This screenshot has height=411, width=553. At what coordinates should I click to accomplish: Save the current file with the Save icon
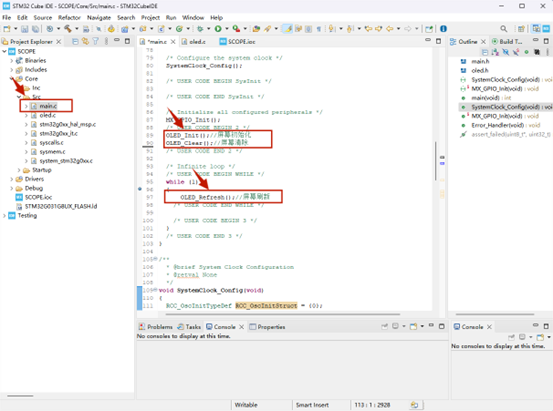(x=24, y=29)
